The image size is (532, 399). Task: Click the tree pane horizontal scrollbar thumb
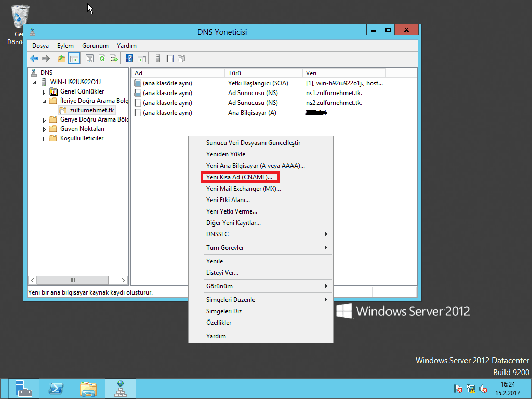pyautogui.click(x=73, y=280)
